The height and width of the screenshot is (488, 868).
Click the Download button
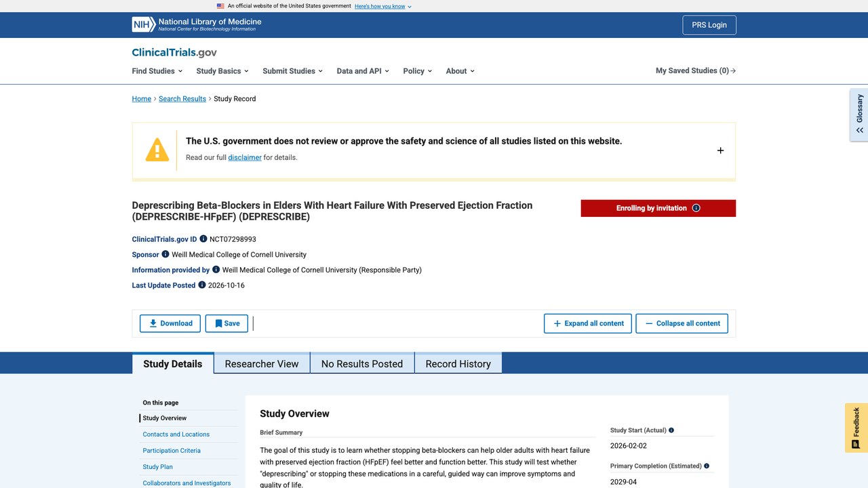[x=170, y=323]
